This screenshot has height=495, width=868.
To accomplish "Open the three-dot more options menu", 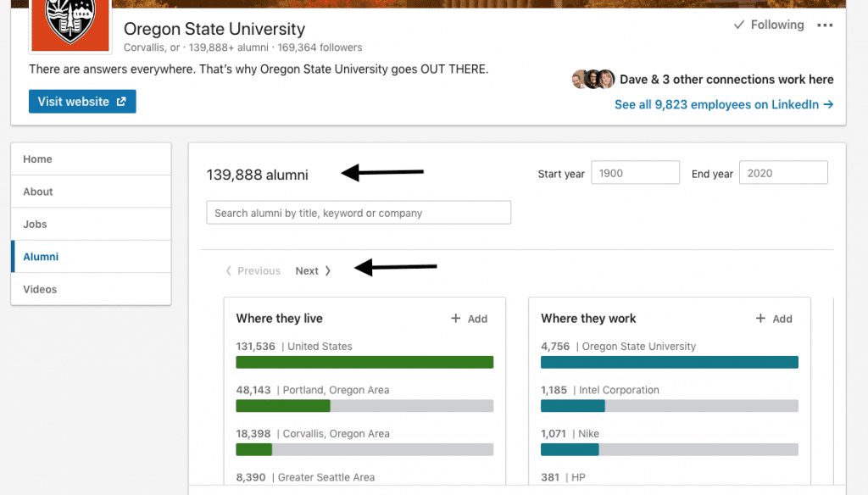I will (825, 25).
